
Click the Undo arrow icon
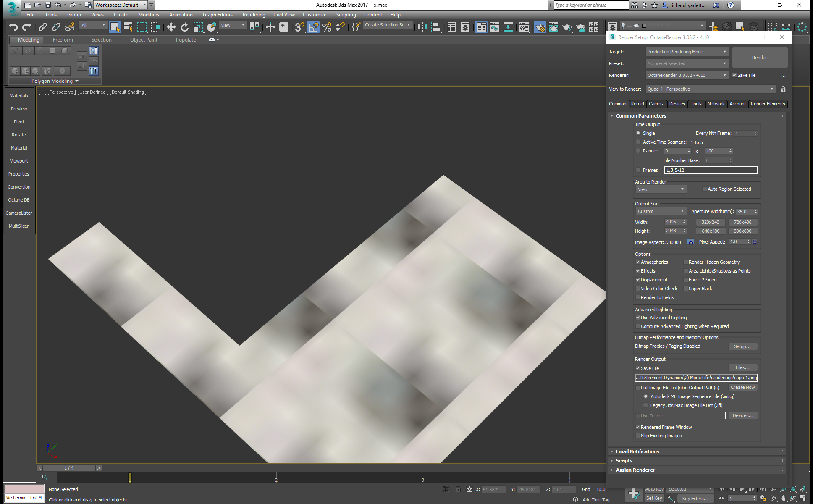pos(13,27)
